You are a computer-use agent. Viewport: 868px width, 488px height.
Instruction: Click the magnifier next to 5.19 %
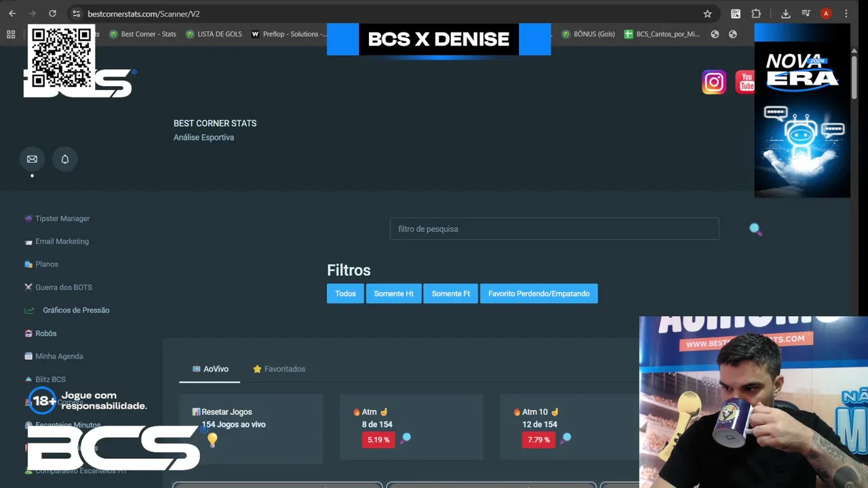[x=406, y=438]
